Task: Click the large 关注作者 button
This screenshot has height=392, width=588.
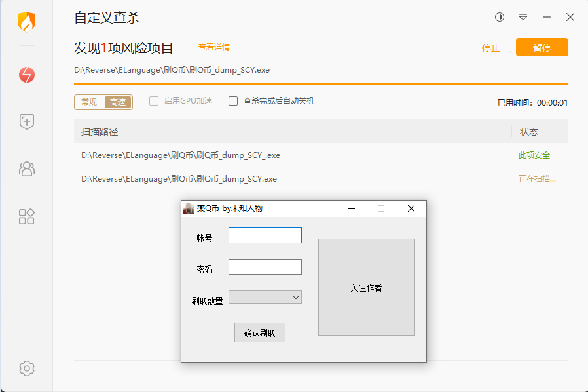Action: pos(366,288)
